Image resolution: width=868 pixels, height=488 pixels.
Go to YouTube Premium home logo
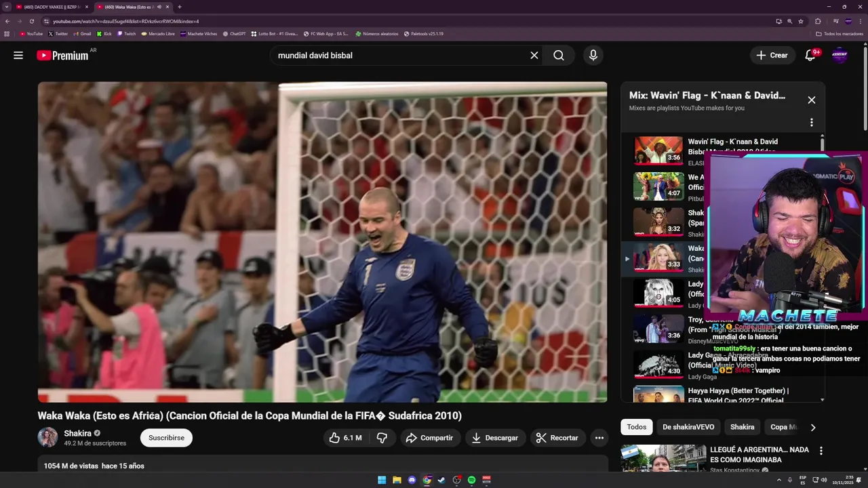(62, 56)
